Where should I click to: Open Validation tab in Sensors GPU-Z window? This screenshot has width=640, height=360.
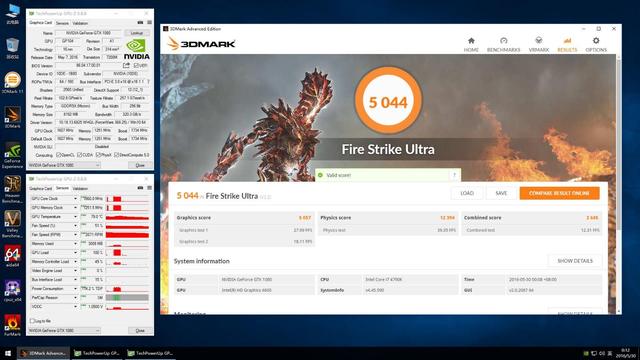80,189
